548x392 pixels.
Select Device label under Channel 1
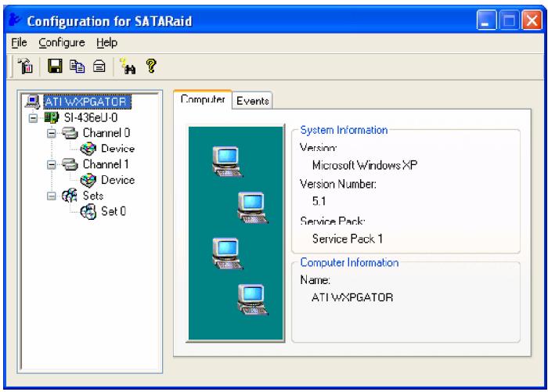point(117,180)
